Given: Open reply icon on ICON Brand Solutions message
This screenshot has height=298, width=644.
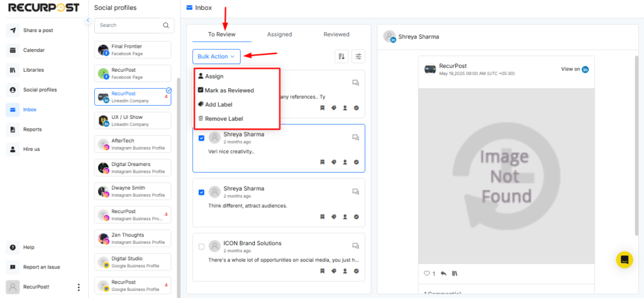Looking at the screenshot, I should pyautogui.click(x=356, y=246).
